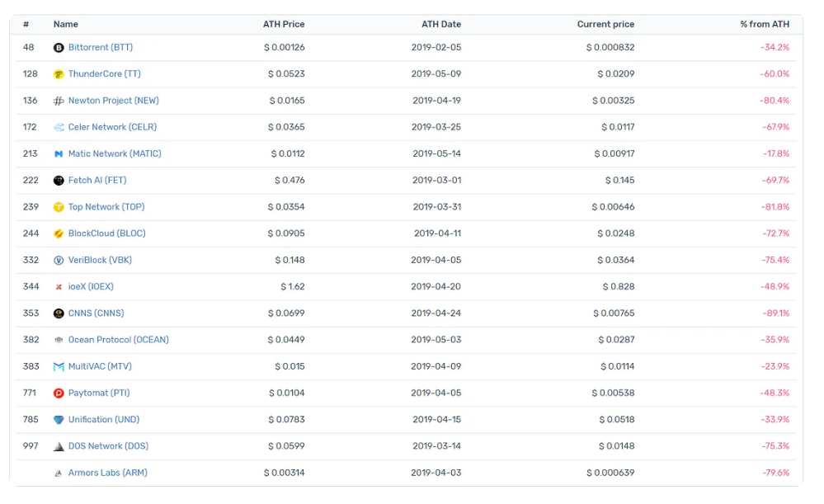
Task: Select the rank number 771 cell
Action: point(30,393)
